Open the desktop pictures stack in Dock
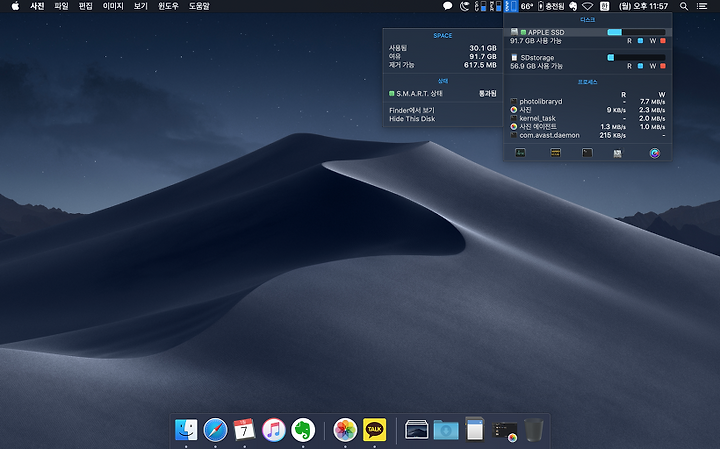This screenshot has height=449, width=720. (416, 430)
